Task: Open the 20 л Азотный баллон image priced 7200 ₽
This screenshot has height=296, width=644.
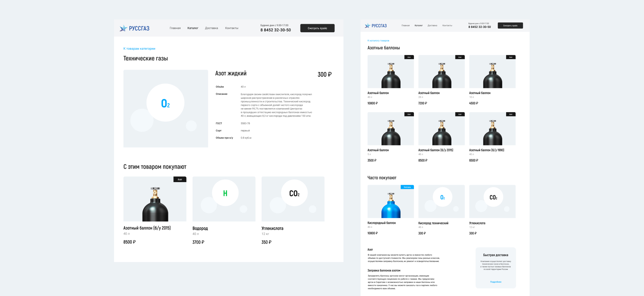Action: 441,72
